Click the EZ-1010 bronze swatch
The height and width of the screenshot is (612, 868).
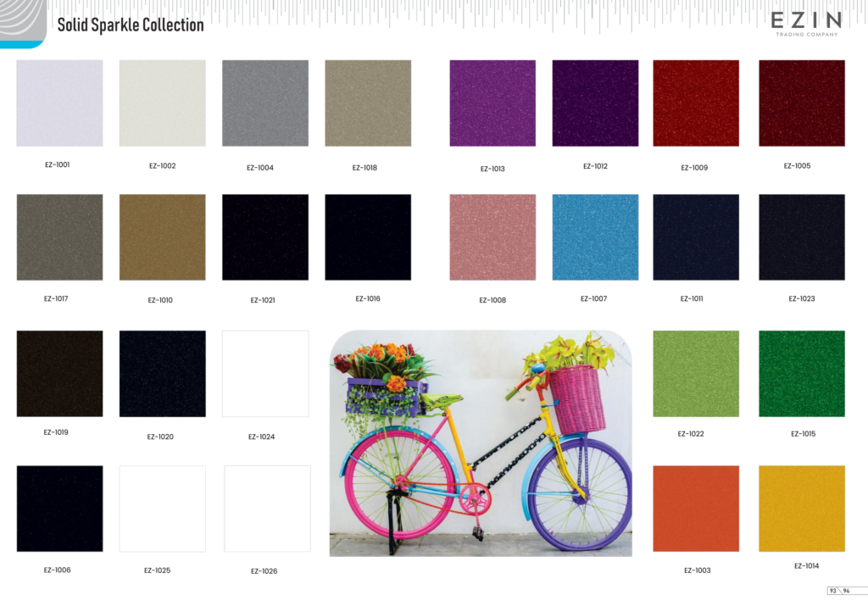[162, 236]
